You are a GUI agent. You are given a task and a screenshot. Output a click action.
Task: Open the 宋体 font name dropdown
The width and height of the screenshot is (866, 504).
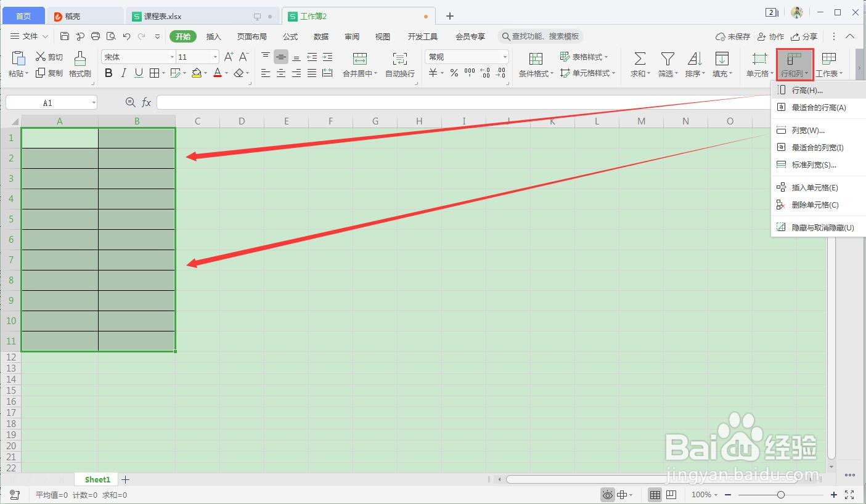tap(171, 56)
